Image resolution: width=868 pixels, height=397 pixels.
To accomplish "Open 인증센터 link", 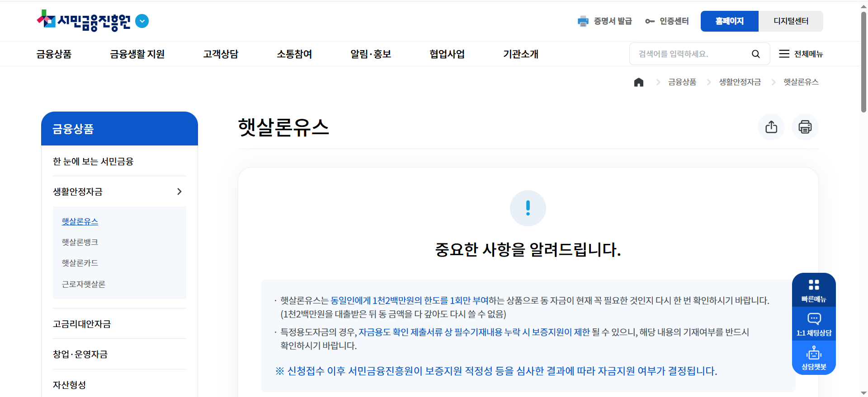I will coord(674,21).
